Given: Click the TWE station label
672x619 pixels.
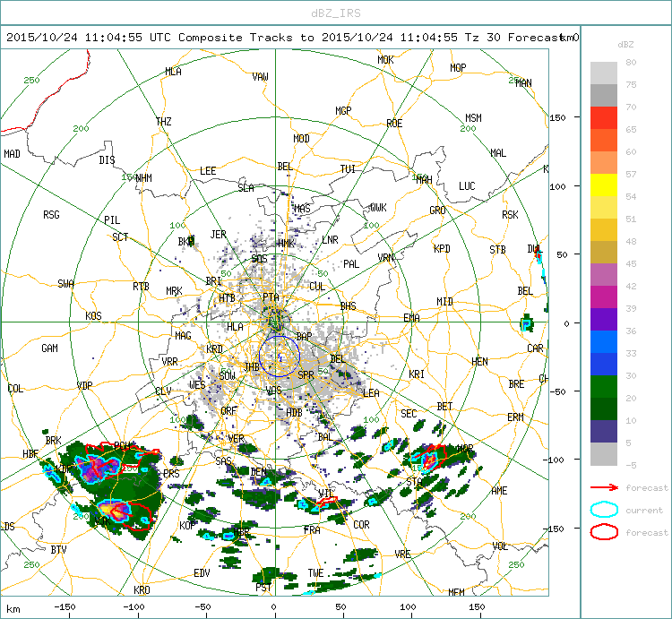Looking at the screenshot, I should click(x=315, y=573).
